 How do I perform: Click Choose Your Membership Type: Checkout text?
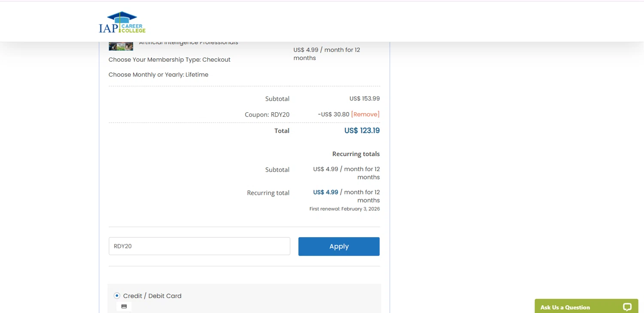[x=170, y=60]
